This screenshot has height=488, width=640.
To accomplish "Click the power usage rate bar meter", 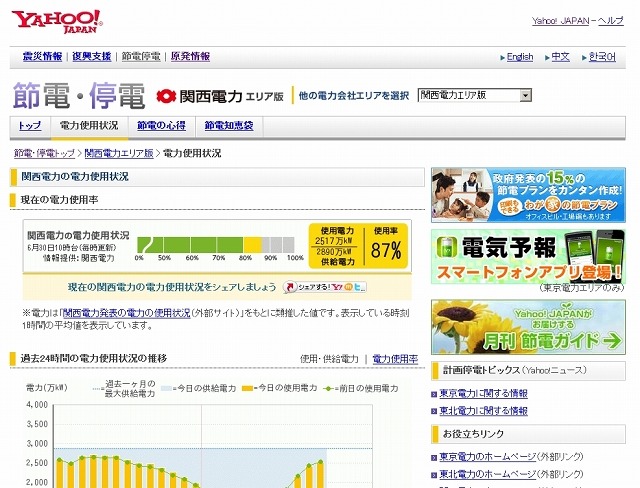I will pyautogui.click(x=216, y=245).
